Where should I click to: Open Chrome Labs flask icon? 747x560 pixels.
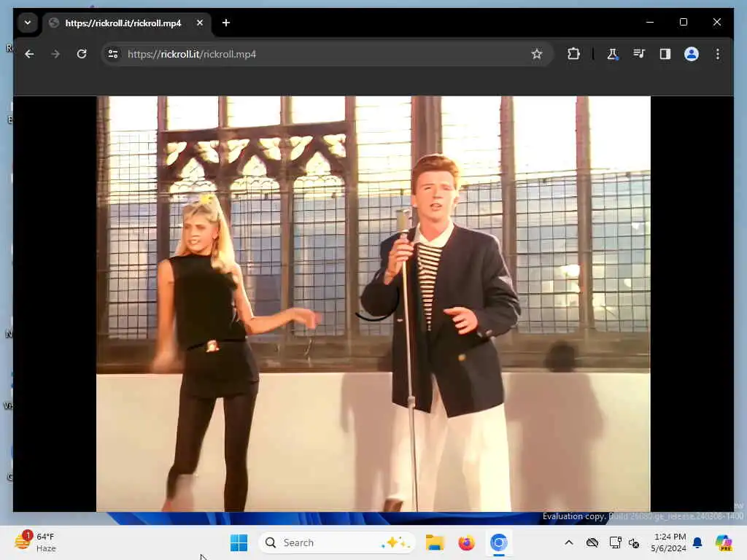point(613,54)
